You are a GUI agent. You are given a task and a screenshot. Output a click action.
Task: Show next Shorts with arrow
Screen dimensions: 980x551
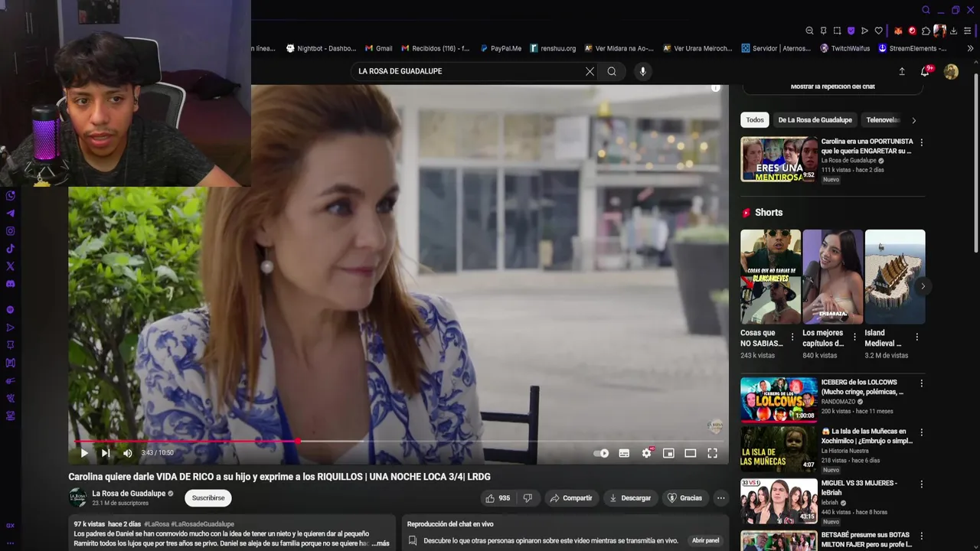point(923,286)
